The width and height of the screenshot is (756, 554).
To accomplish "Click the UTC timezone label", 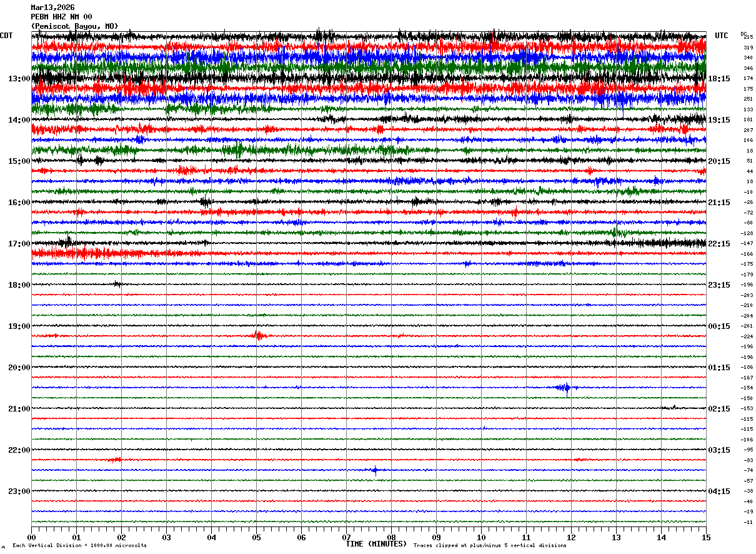I will [722, 36].
